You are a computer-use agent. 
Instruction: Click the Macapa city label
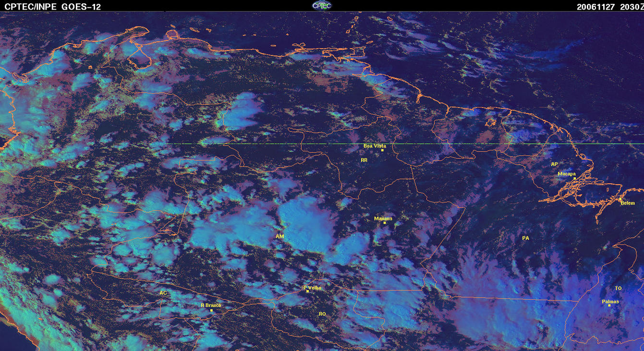pos(567,174)
